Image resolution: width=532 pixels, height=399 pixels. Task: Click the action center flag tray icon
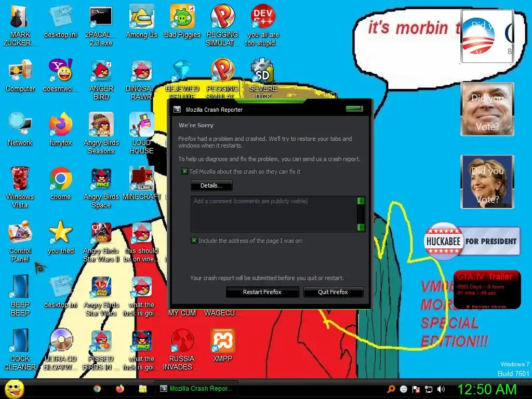pyautogui.click(x=416, y=389)
